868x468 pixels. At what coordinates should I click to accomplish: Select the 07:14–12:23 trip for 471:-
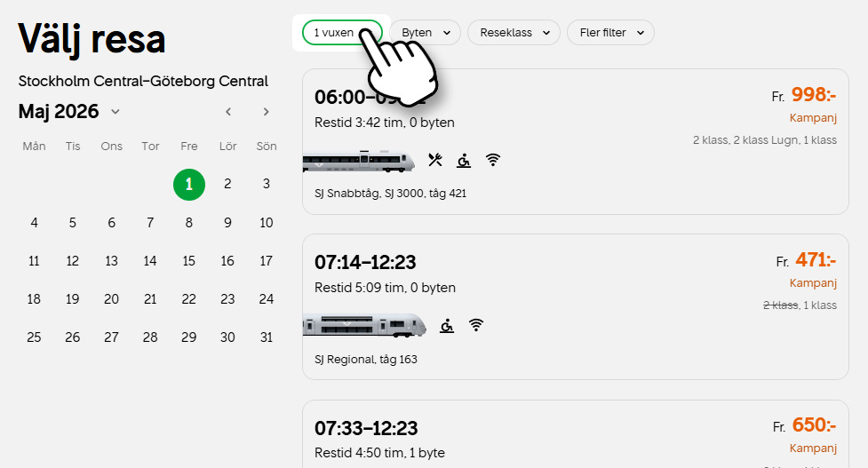[576, 307]
